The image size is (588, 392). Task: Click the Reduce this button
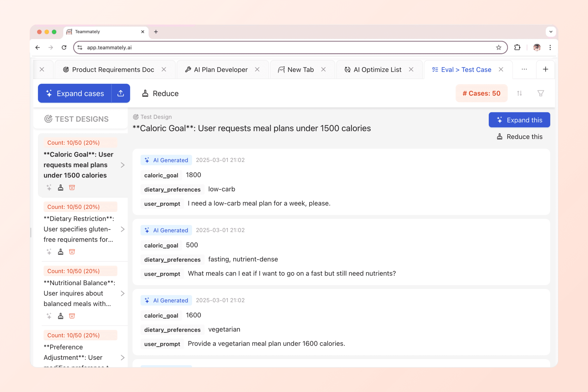point(520,137)
